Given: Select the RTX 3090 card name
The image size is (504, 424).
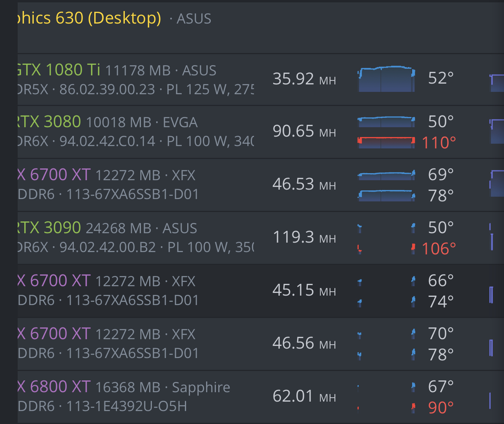Looking at the screenshot, I should [x=49, y=228].
